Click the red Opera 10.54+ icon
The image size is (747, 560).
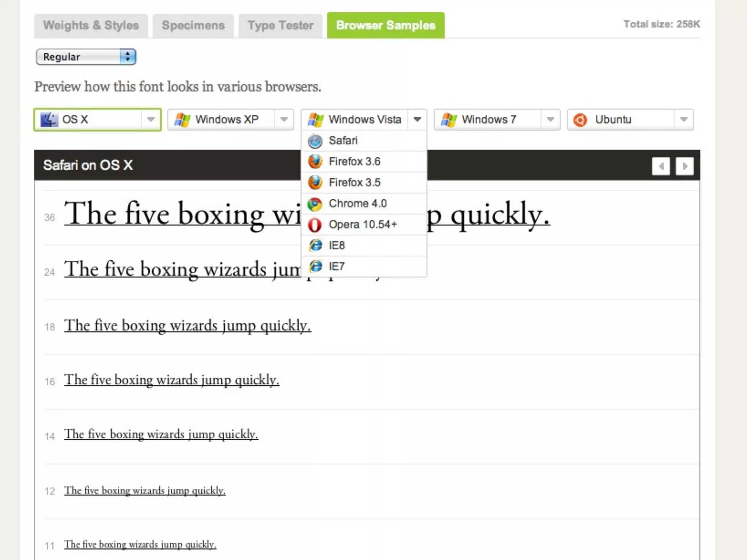coord(315,225)
